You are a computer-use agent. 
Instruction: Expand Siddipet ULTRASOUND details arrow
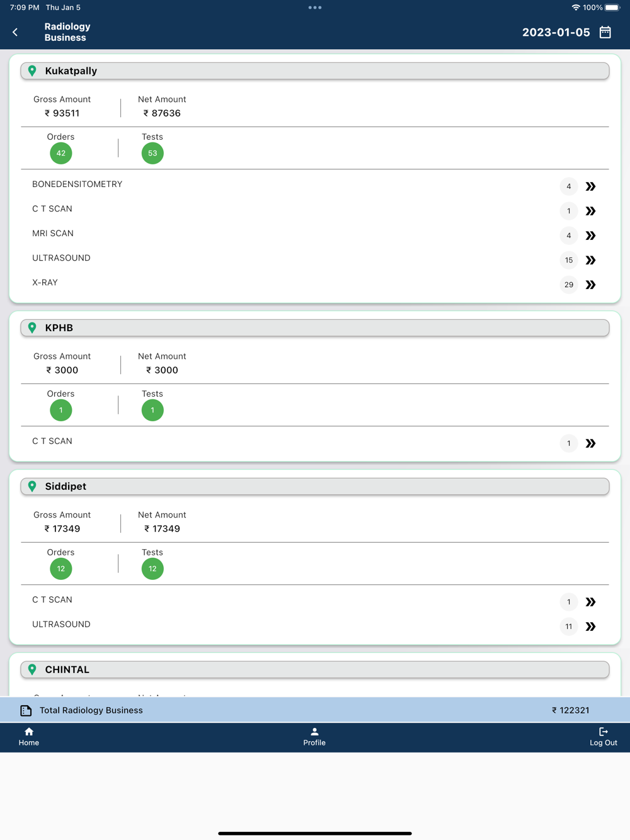tap(590, 627)
